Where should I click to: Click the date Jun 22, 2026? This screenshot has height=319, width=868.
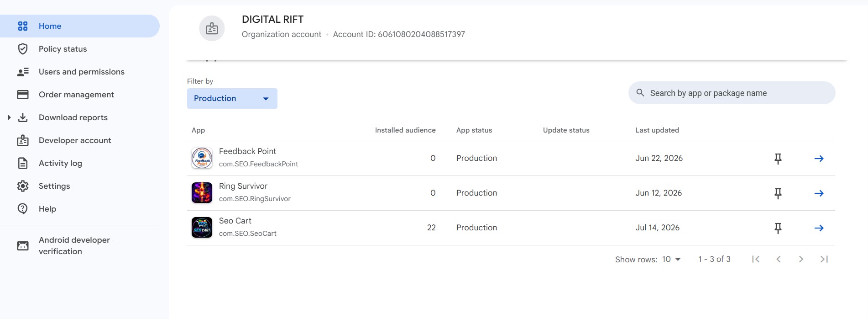[x=659, y=158]
